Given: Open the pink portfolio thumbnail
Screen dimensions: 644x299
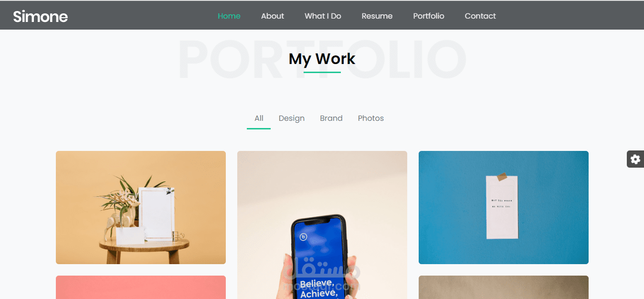Looking at the screenshot, I should [x=141, y=287].
